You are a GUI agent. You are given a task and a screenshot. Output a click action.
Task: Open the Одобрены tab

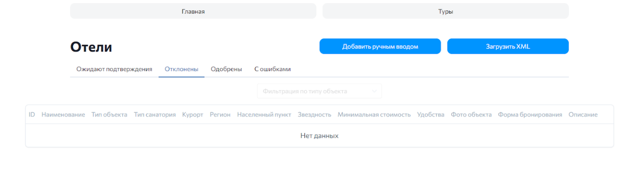tap(226, 69)
